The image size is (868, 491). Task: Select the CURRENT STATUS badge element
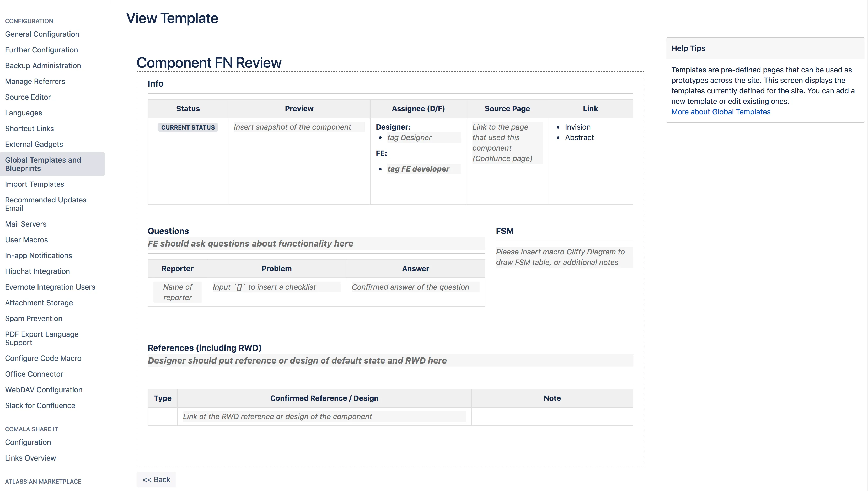pyautogui.click(x=188, y=126)
